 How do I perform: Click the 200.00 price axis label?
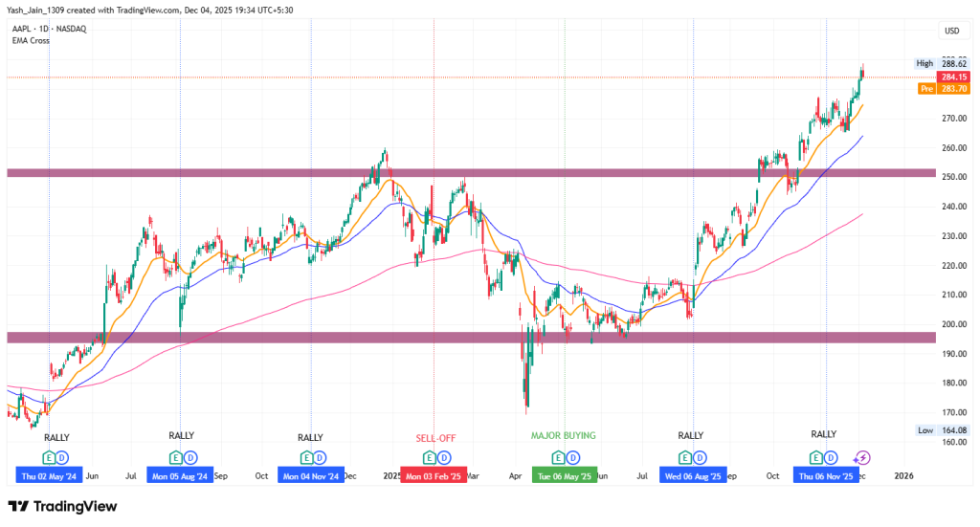point(954,324)
